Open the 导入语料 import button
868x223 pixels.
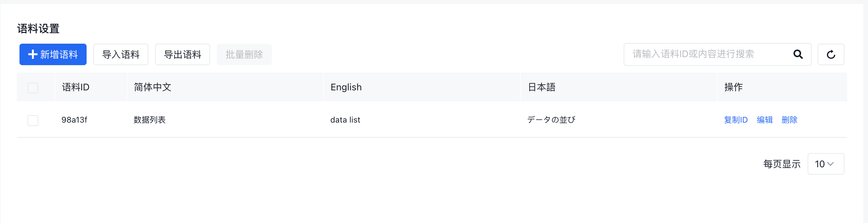tap(120, 54)
